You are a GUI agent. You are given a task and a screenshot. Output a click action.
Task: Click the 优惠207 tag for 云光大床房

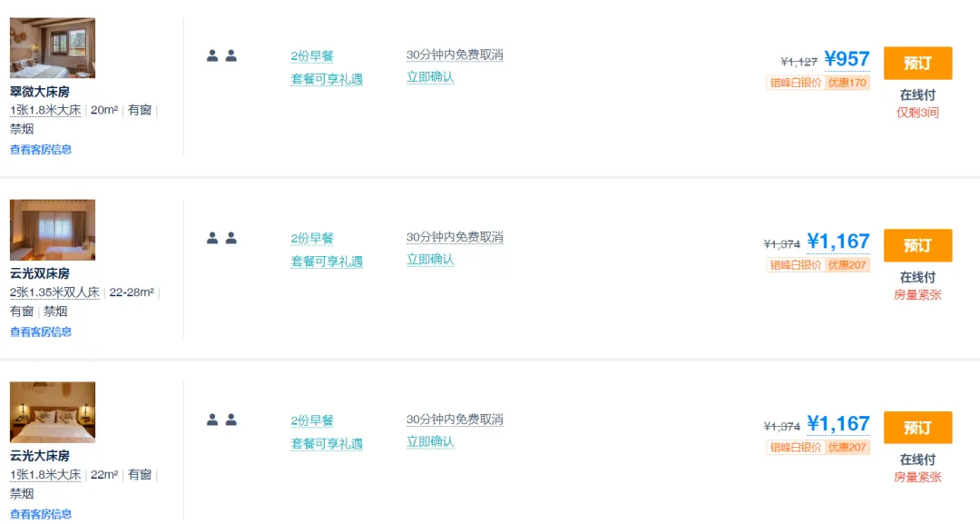847,447
